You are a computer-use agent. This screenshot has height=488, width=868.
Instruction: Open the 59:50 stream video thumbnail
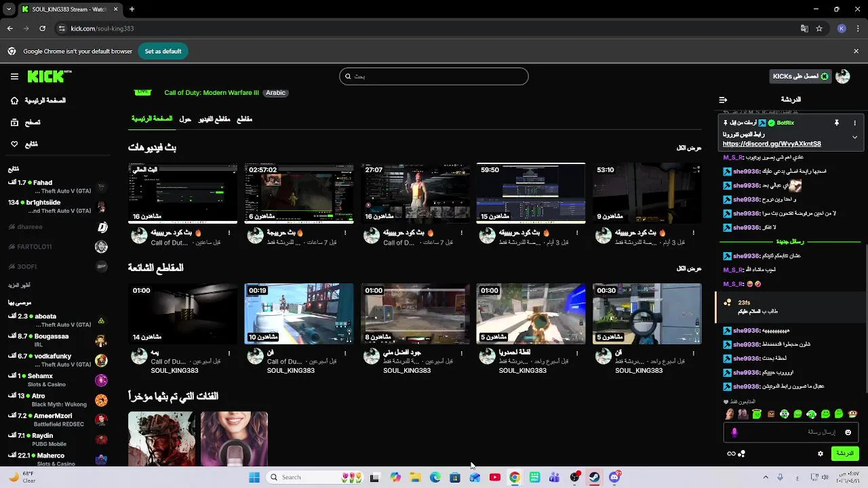[x=531, y=193]
